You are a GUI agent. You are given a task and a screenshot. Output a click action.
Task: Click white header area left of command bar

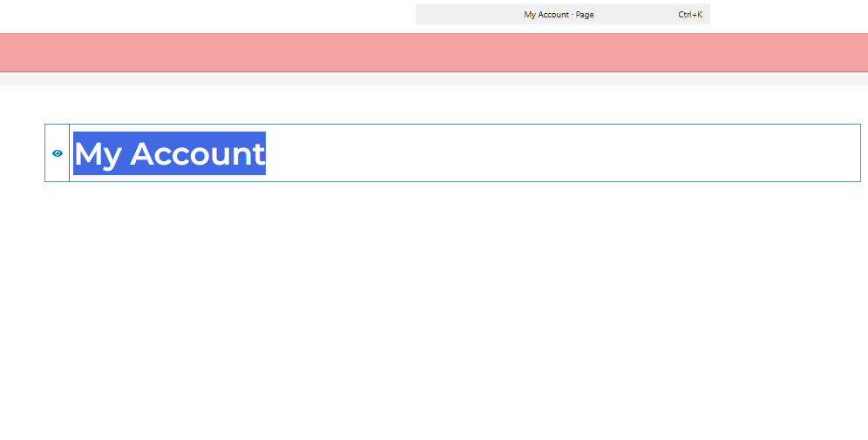tap(209, 15)
